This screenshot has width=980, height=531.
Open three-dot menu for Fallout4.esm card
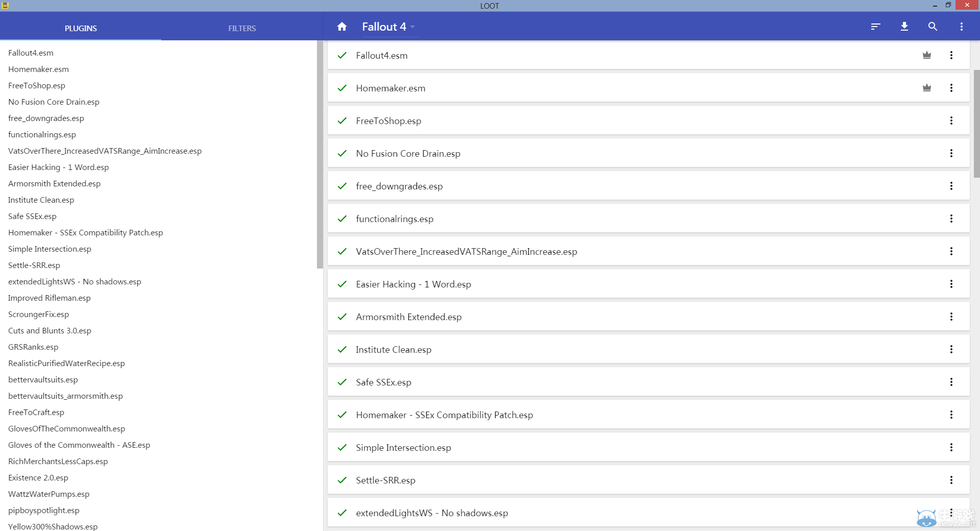(951, 55)
